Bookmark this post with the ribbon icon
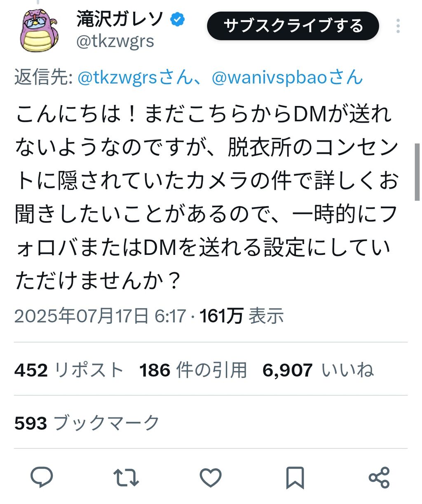The width and height of the screenshot is (422, 504). click(295, 478)
